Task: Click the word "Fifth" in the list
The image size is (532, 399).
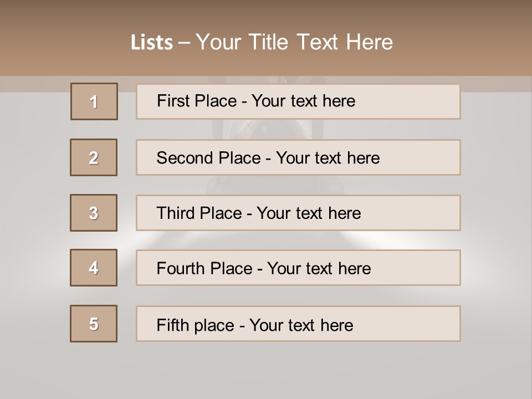Action: click(172, 325)
